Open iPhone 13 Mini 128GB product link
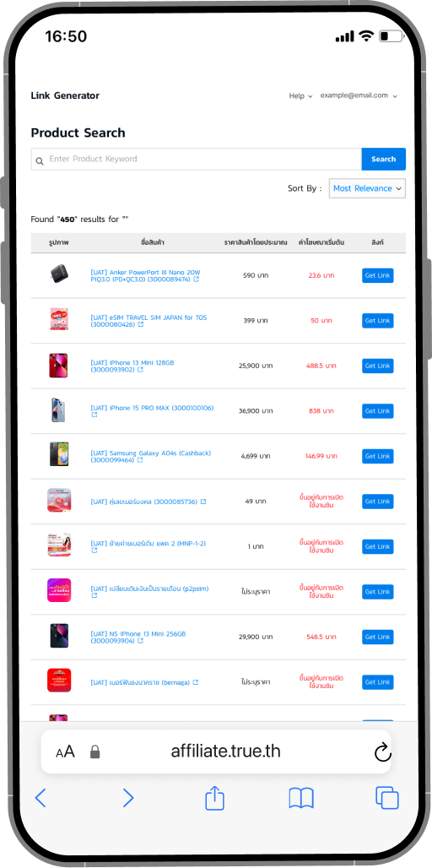Viewport: 432px width, 868px height. click(132, 366)
